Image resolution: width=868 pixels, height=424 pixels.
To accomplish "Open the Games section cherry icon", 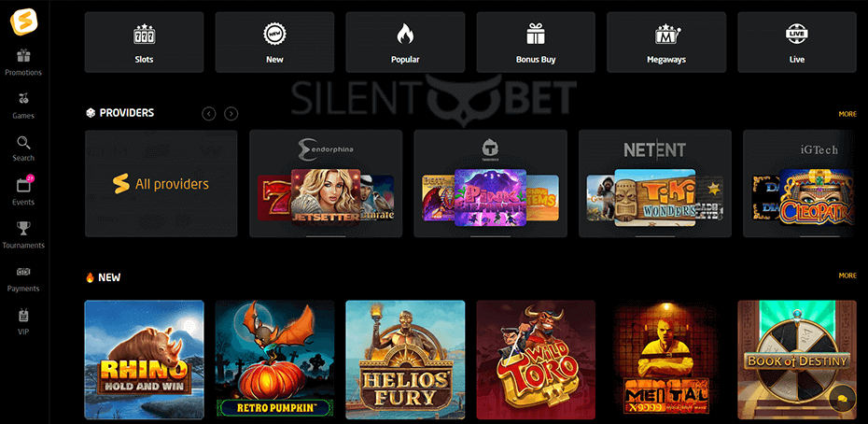I will [23, 99].
